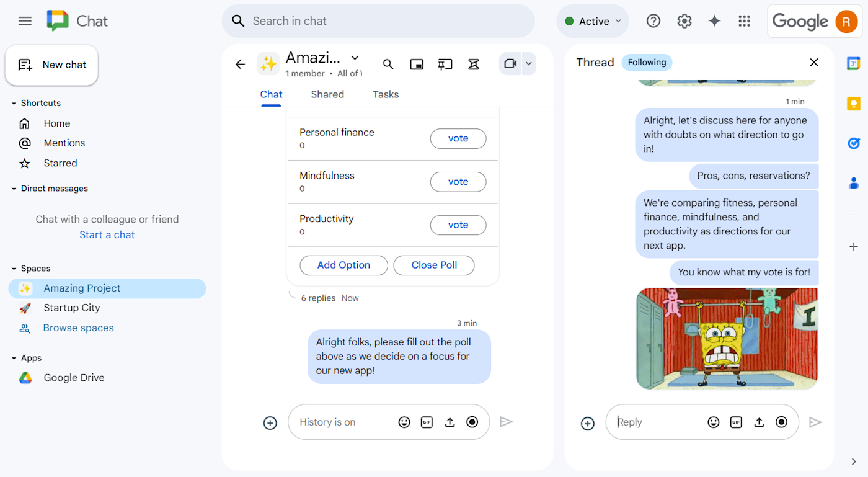Get add-ons with plus icon
The width and height of the screenshot is (868, 477).
click(854, 246)
